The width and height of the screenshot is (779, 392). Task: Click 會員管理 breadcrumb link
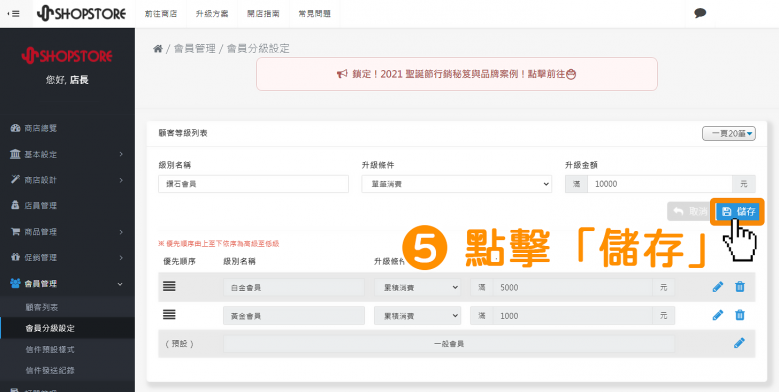[x=195, y=49]
